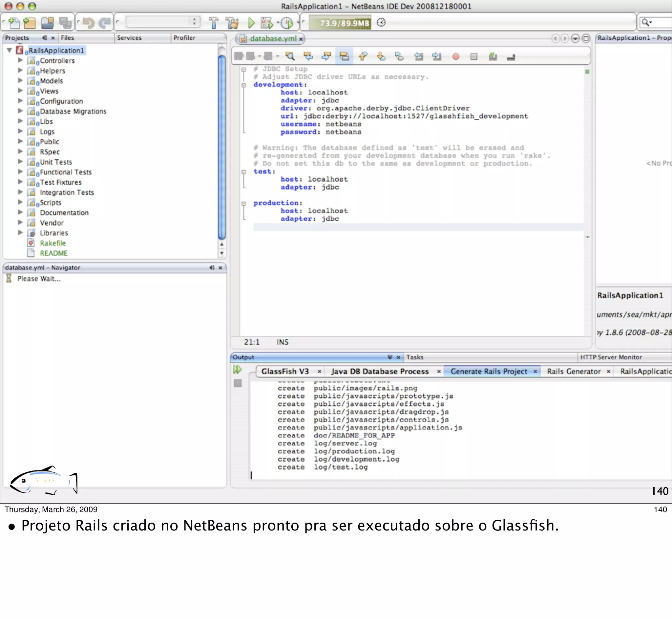Close the database.yml editor tab
Image resolution: width=672 pixels, height=619 pixels.
coord(301,39)
